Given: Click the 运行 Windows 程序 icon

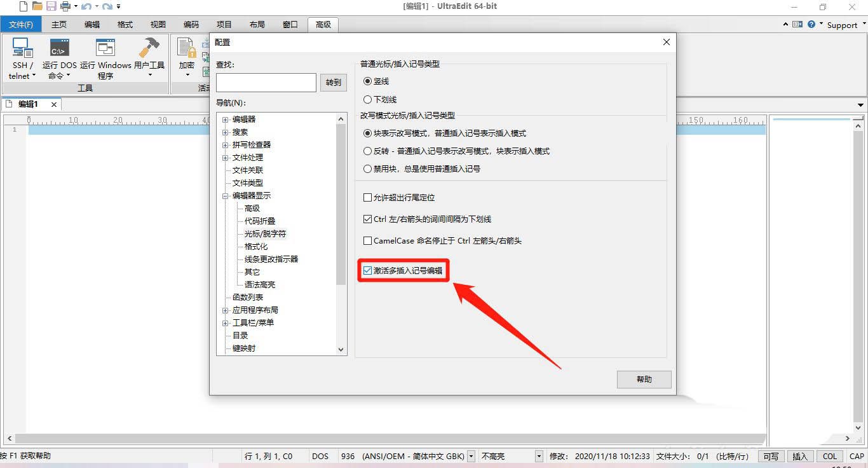Looking at the screenshot, I should click(105, 48).
